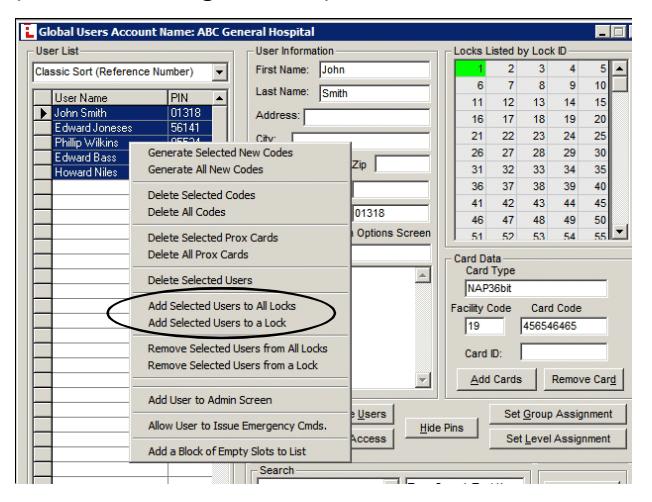
Task: Choose Generate All New Codes
Action: 205,169
